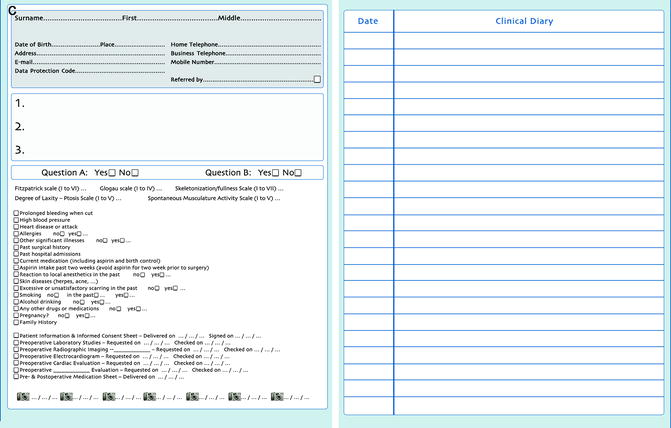Click the 'Date' column header
The width and height of the screenshot is (671, 428).
(368, 21)
